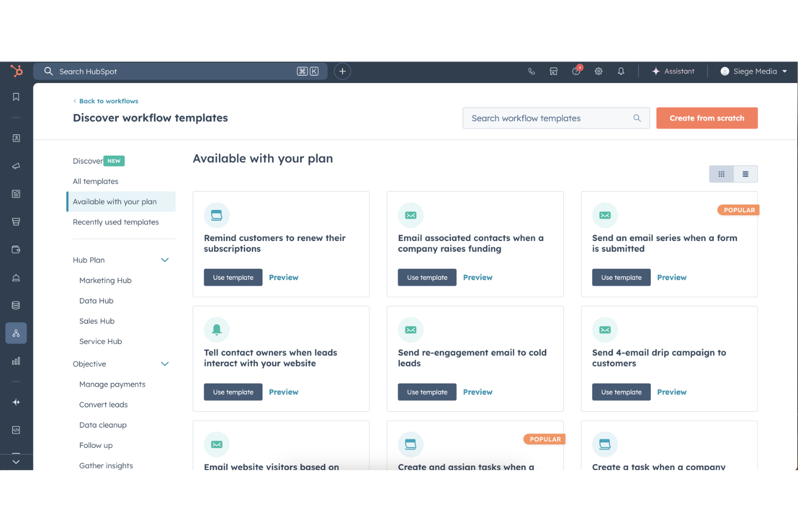Open the Data Management database icon
Viewport: 798px width, 532px height.
(x=16, y=305)
